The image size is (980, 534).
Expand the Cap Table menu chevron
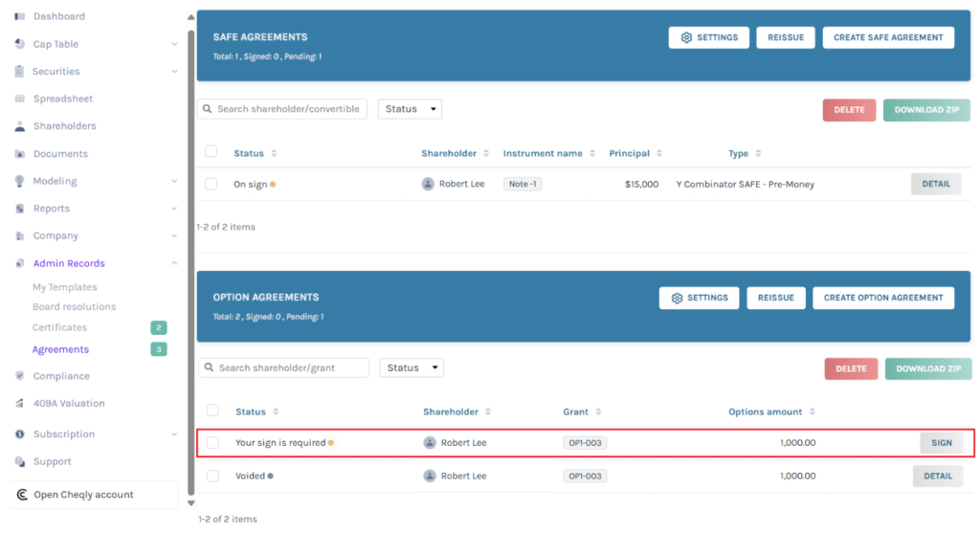(x=174, y=44)
